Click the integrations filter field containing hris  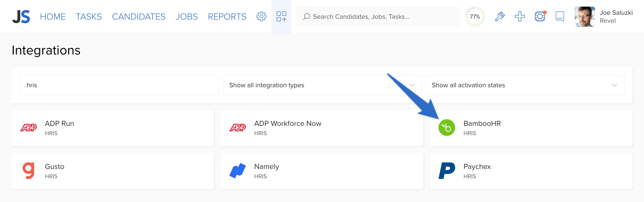[x=120, y=85]
